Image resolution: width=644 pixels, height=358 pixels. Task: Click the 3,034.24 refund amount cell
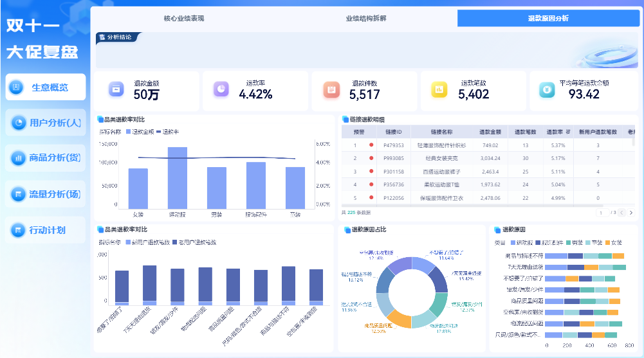click(x=490, y=158)
